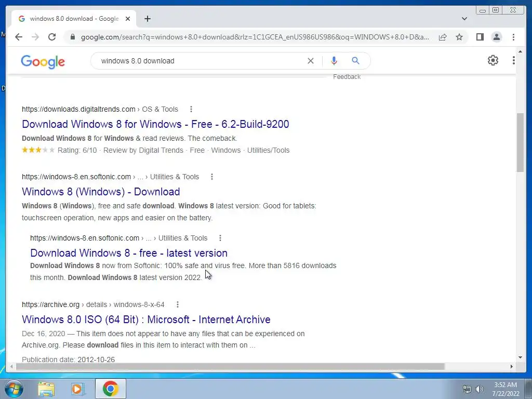Start voice search with microphone

(x=334, y=61)
